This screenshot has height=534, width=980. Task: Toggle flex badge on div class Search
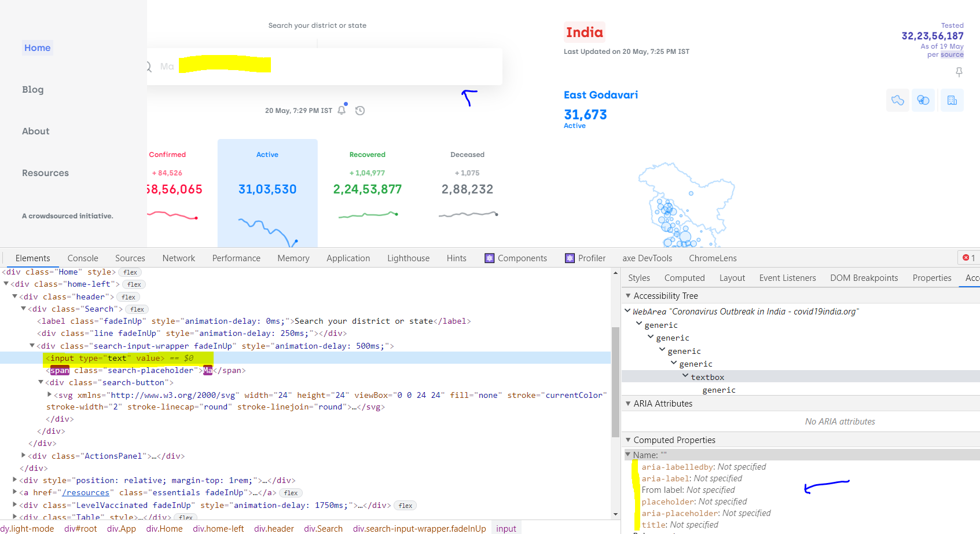click(137, 309)
